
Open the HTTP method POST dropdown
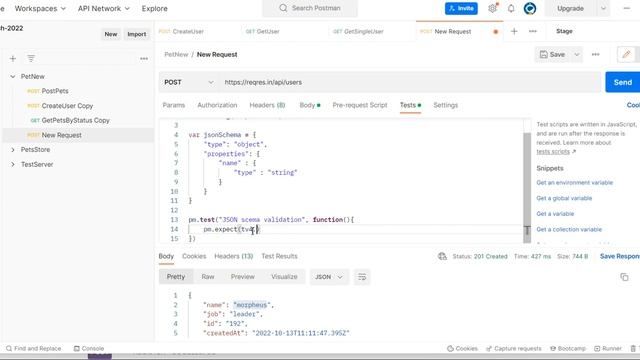click(x=189, y=82)
